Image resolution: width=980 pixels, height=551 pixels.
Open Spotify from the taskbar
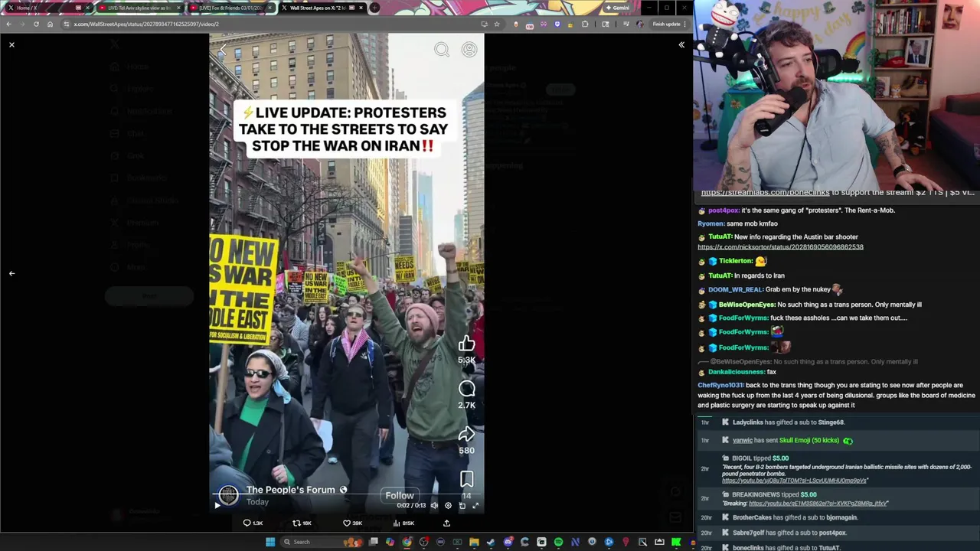[558, 542]
